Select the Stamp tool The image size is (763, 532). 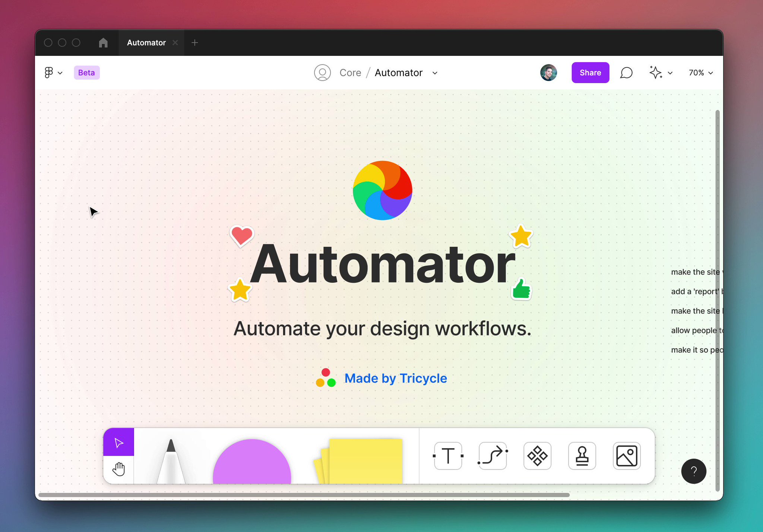pos(582,456)
